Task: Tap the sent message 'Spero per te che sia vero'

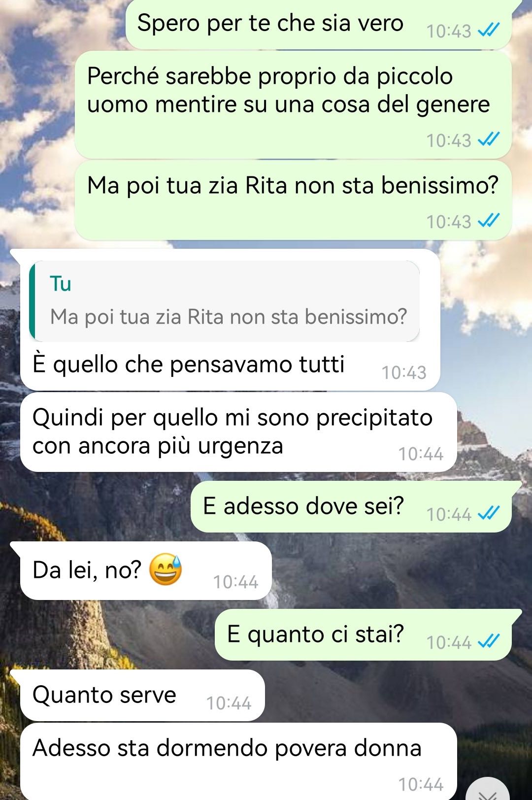Action: coord(318,24)
